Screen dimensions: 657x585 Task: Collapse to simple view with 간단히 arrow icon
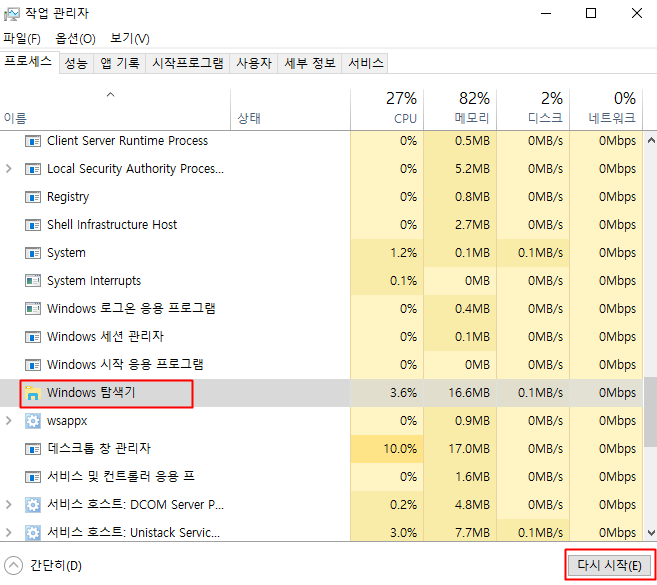13,566
